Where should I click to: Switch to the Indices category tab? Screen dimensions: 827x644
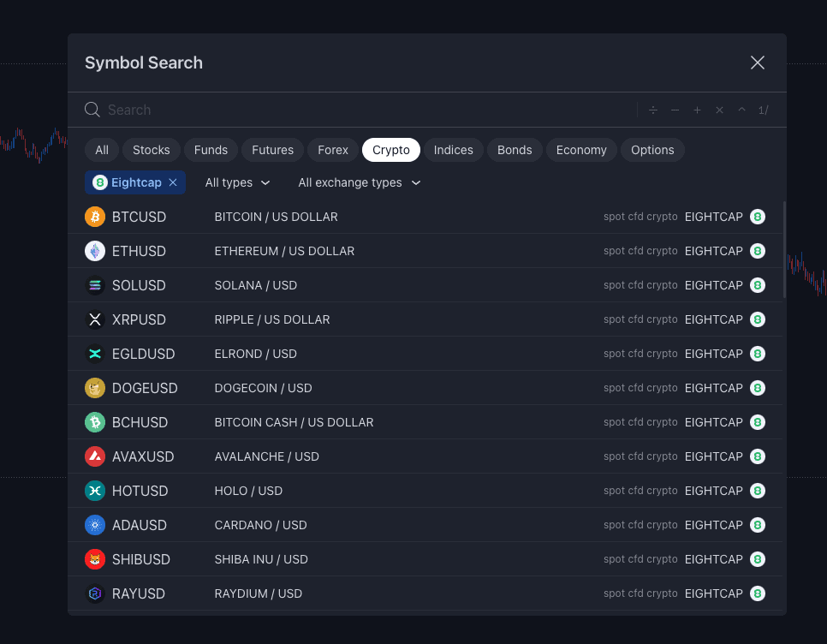pos(453,150)
